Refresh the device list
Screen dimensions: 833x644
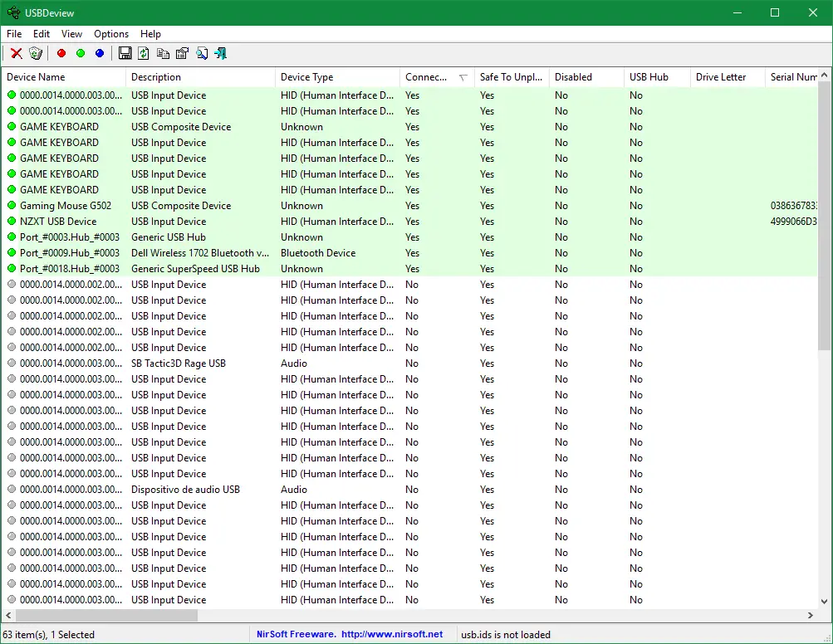click(144, 53)
